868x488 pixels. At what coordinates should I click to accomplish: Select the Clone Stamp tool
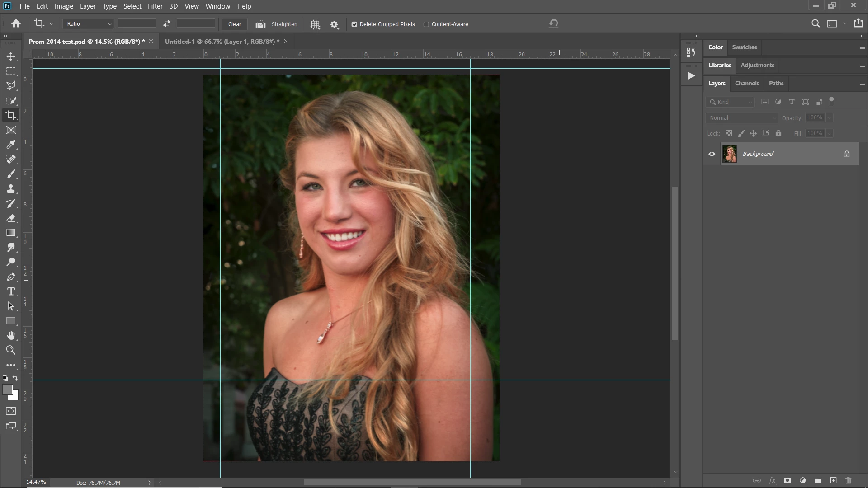[11, 188]
